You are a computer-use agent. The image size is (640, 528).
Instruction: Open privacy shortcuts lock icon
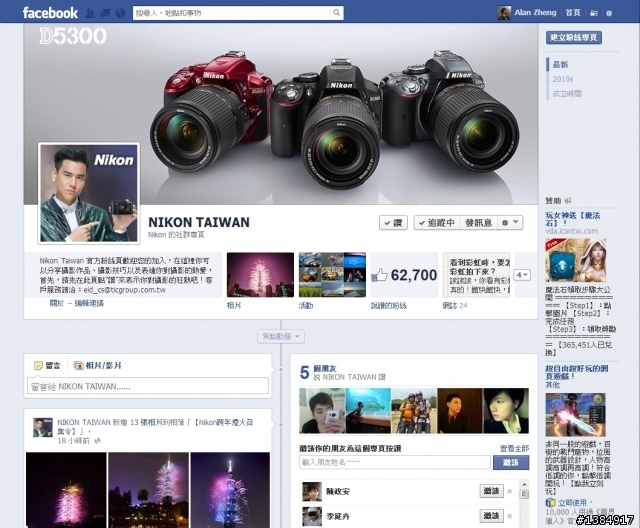[594, 13]
